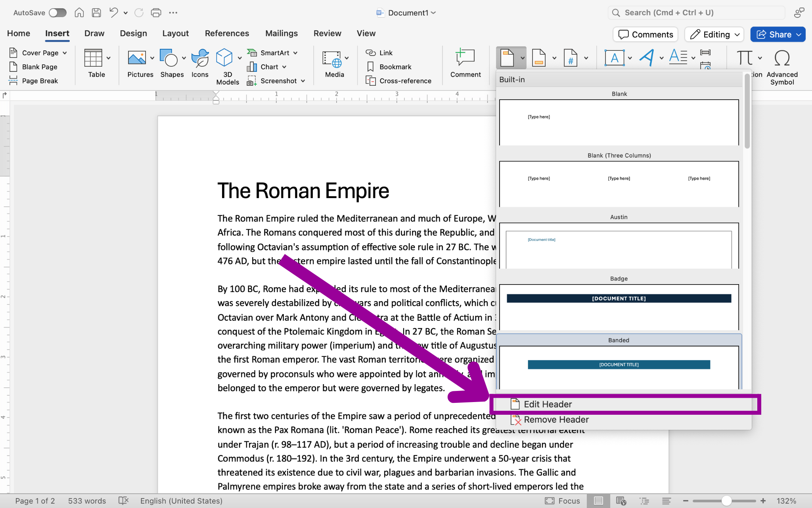Image resolution: width=812 pixels, height=508 pixels.
Task: Click the Media icon
Action: tap(332, 59)
